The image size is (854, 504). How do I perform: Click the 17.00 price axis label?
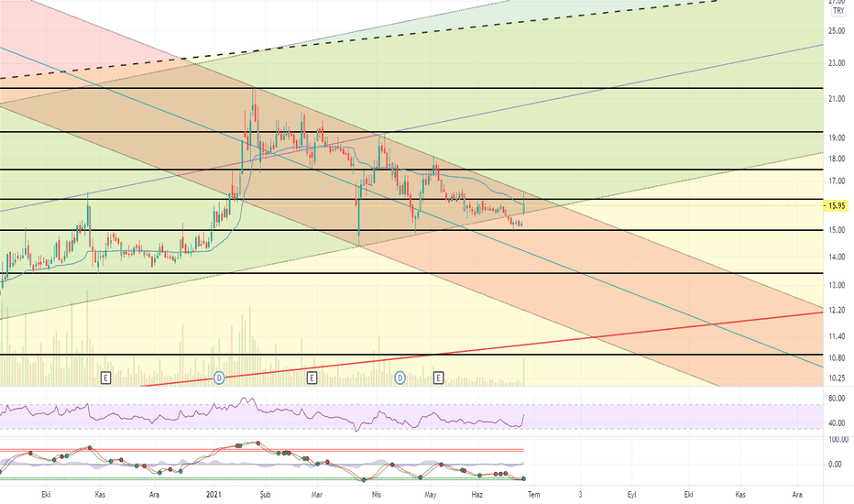(x=837, y=181)
